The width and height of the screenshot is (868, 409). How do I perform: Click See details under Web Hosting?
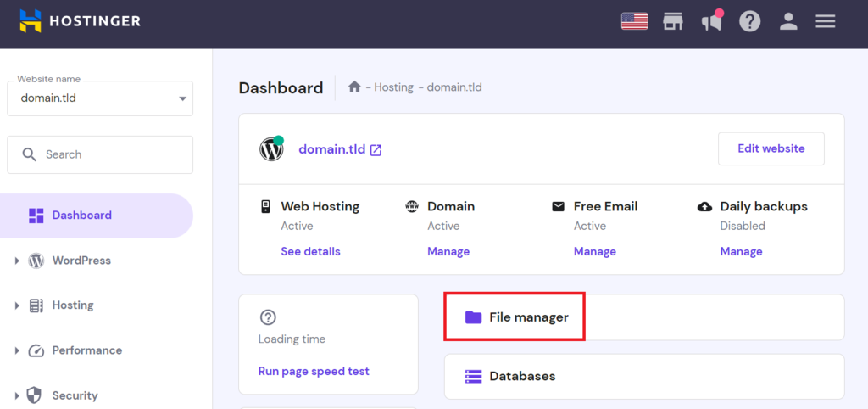[310, 251]
